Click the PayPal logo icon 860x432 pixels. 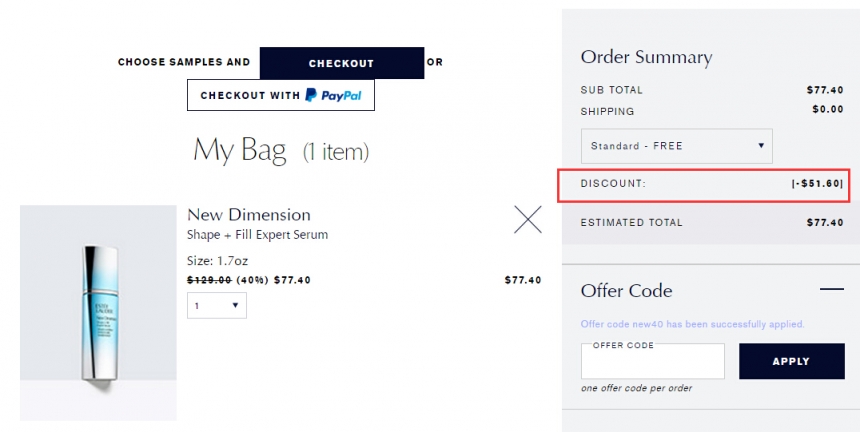(333, 95)
